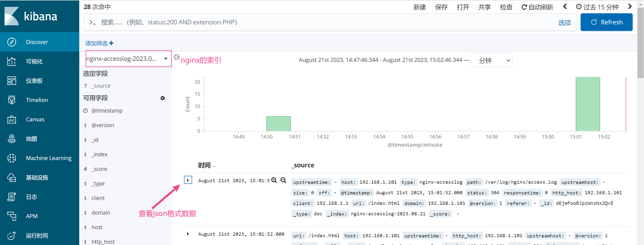Click the zoom-out filter out value icon
This screenshot has width=644, height=245.
(x=283, y=180)
